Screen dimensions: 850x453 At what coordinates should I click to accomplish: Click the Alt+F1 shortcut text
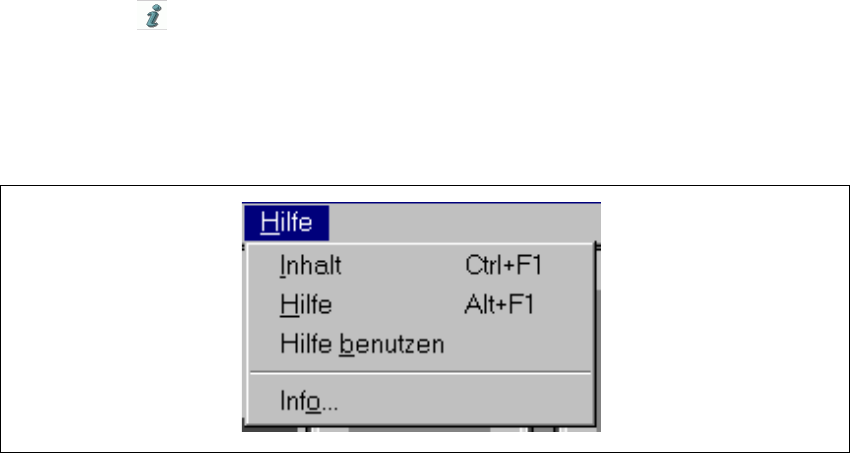point(501,305)
